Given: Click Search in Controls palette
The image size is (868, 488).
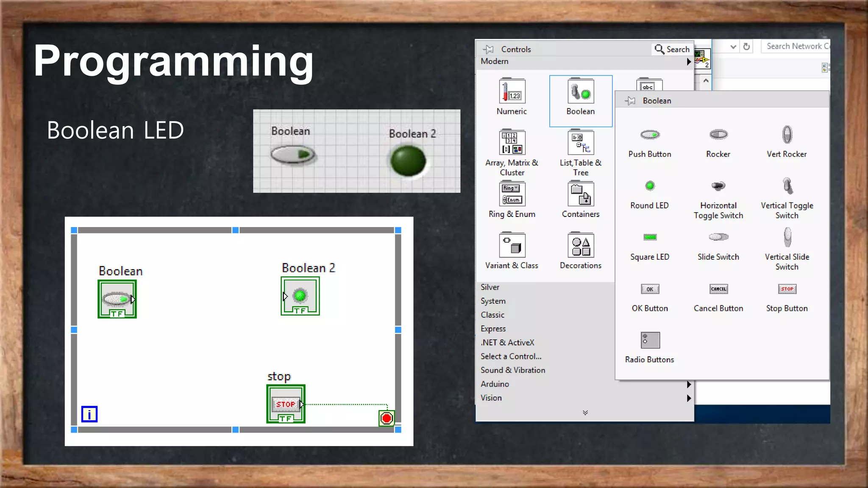Looking at the screenshot, I should (x=672, y=49).
